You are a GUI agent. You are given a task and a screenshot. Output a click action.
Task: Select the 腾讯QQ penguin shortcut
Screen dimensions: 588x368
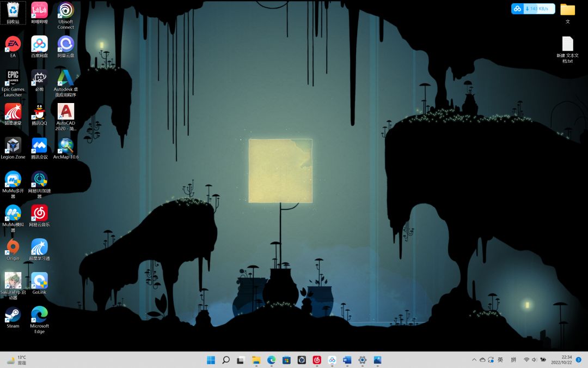[x=39, y=114]
